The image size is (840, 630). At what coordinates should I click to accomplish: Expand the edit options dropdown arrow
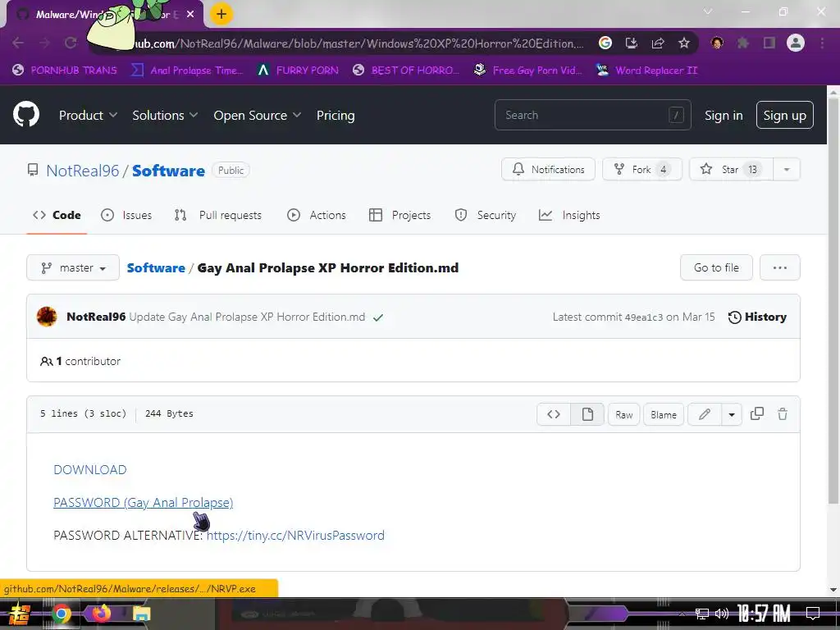tap(731, 414)
